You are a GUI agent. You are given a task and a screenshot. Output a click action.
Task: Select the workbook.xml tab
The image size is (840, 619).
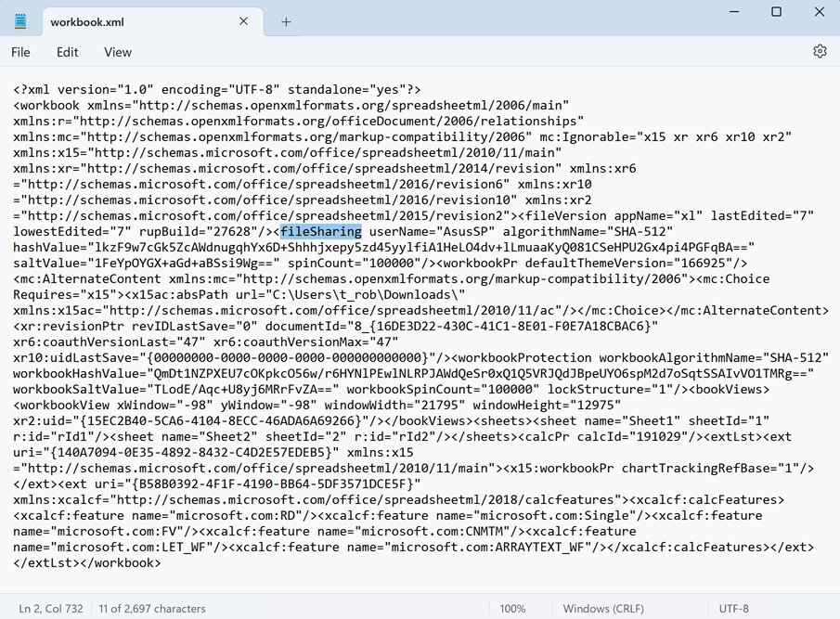click(130, 21)
